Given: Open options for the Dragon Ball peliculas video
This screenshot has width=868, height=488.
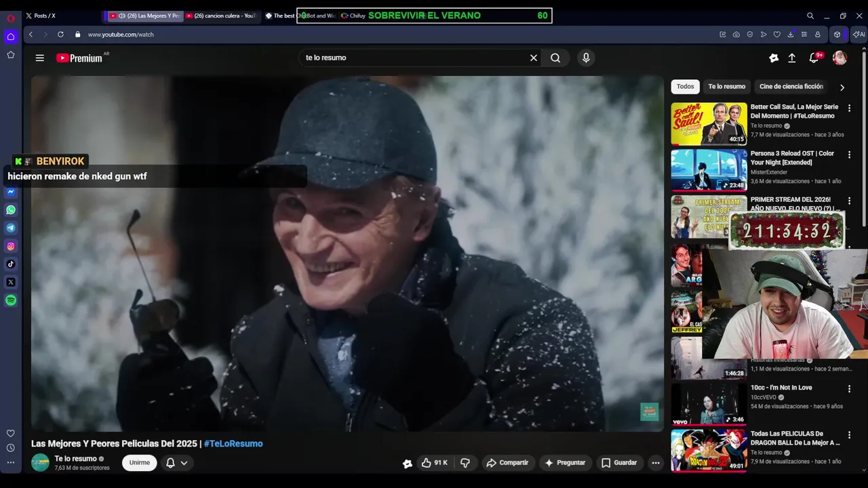Looking at the screenshot, I should [x=849, y=436].
